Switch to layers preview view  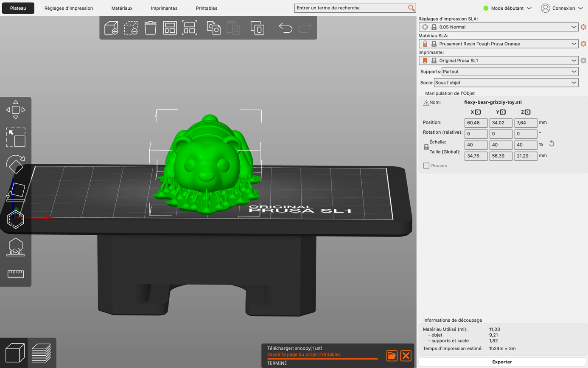tap(42, 353)
